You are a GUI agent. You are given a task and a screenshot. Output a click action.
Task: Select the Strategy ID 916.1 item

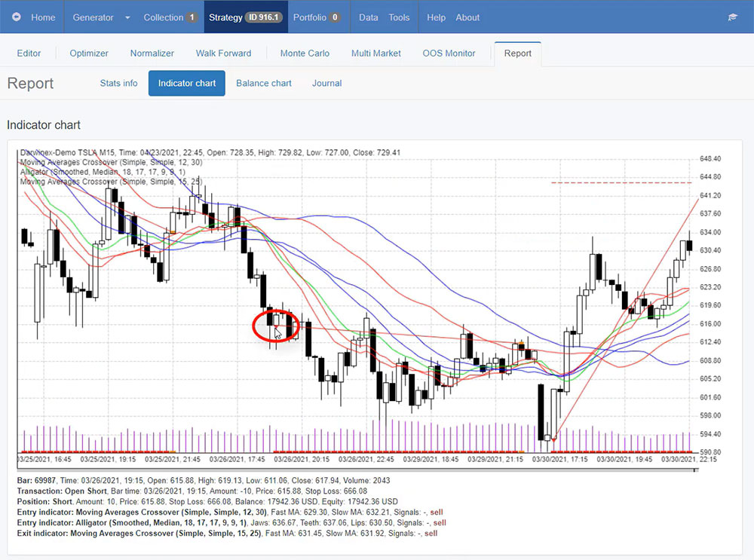(245, 17)
